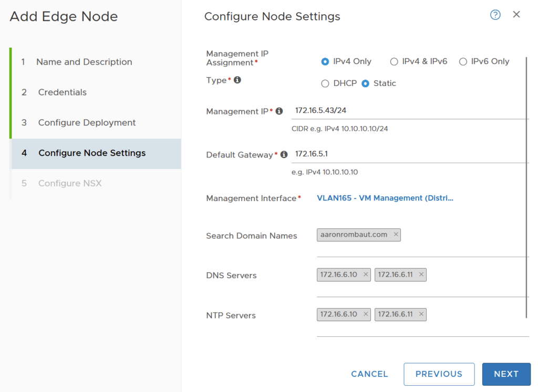This screenshot has height=392, width=538.
Task: Click the Management IP input field
Action: click(x=410, y=111)
